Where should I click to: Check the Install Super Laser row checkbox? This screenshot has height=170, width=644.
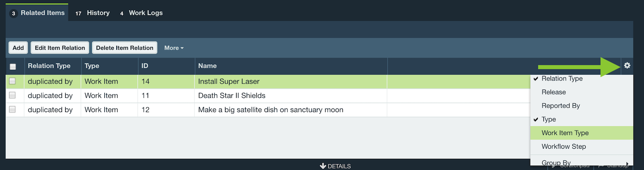[x=12, y=81]
